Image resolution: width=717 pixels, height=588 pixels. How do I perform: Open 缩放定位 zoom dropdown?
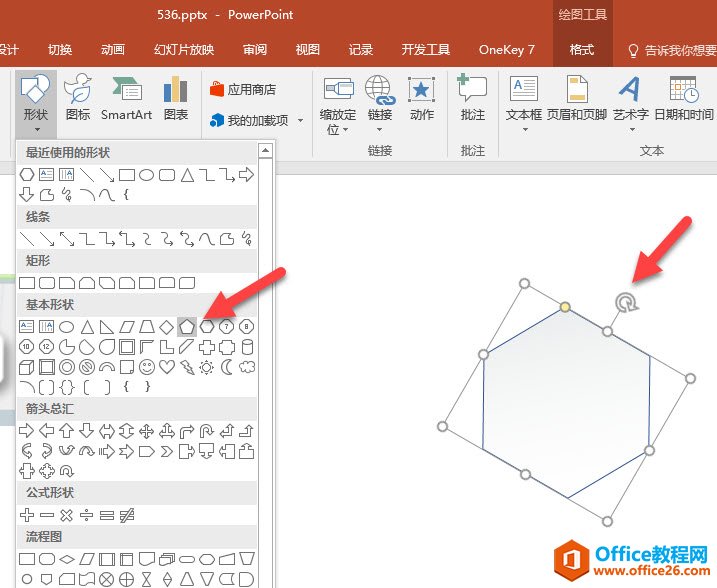point(338,105)
